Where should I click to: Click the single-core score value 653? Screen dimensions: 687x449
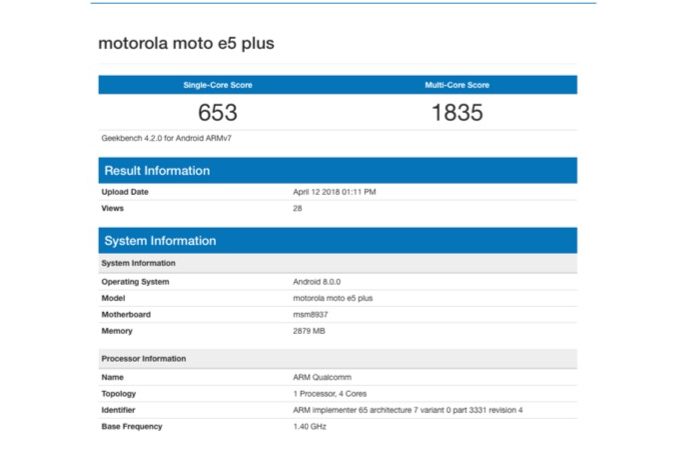point(217,113)
